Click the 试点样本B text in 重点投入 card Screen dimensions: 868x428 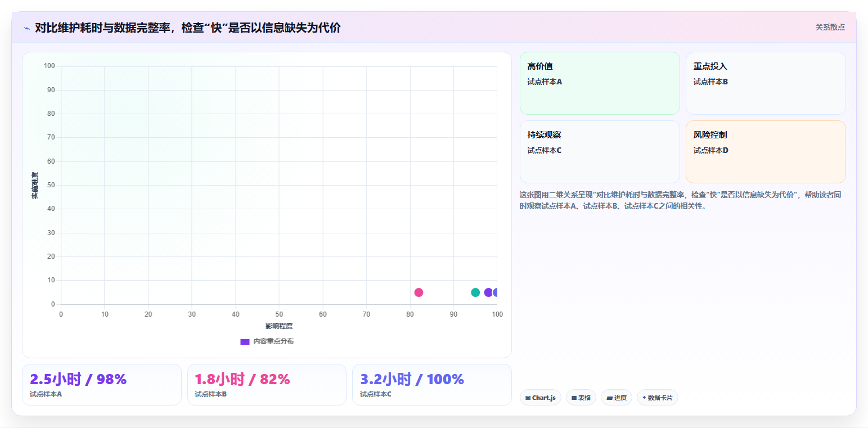(710, 82)
